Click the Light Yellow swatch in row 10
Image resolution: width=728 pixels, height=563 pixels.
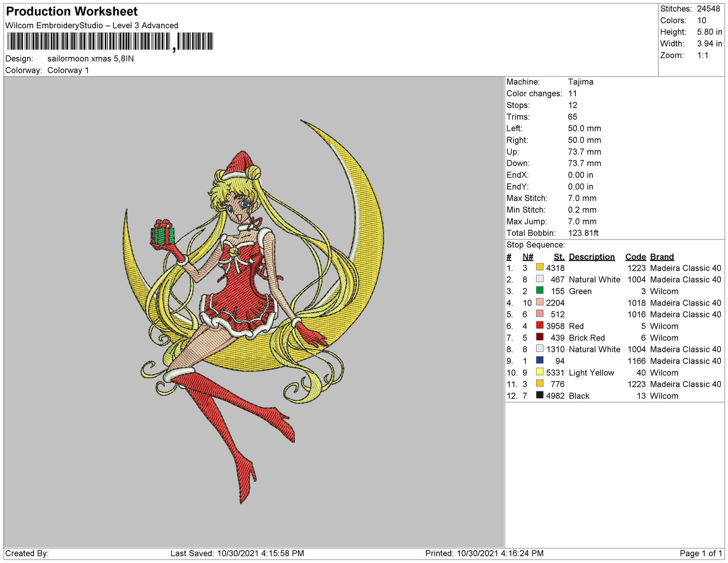click(x=540, y=372)
